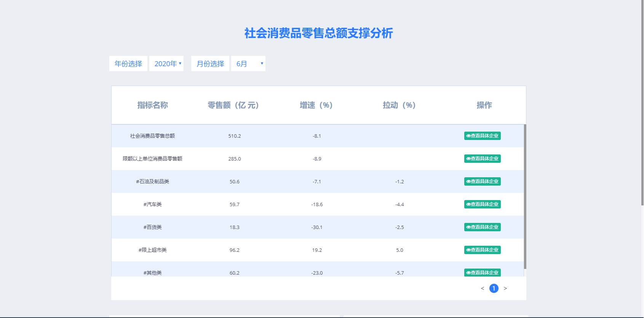Click the 增速（%）column header
644x318 pixels.
316,105
